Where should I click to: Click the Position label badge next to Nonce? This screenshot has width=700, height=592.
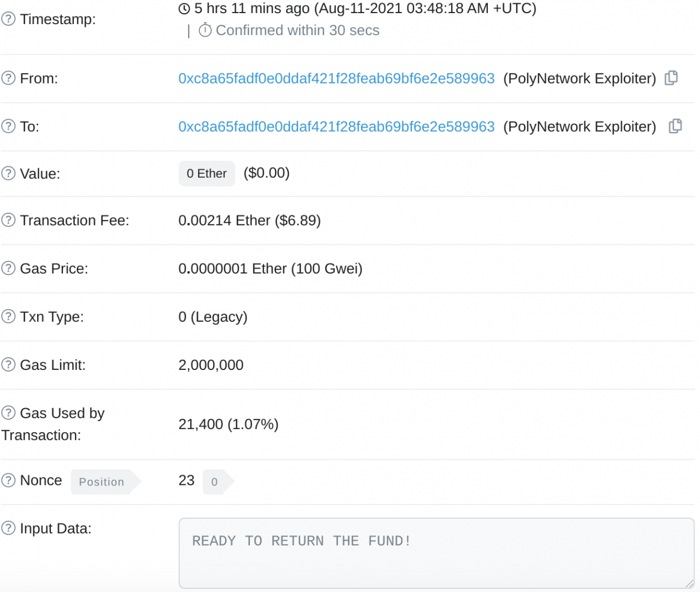point(102,482)
